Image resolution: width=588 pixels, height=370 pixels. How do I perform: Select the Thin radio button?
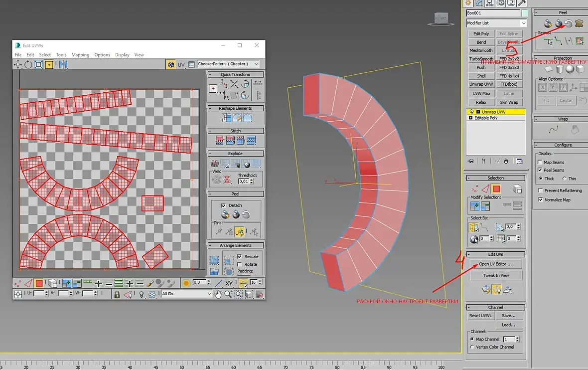(564, 179)
